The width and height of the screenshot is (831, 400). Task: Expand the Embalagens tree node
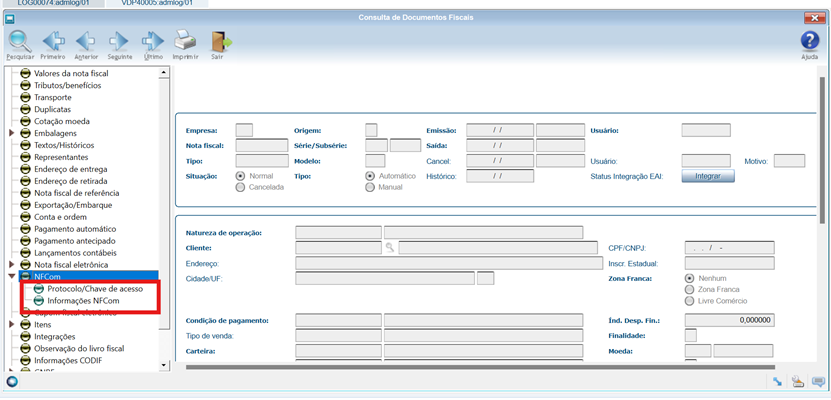[x=12, y=133]
